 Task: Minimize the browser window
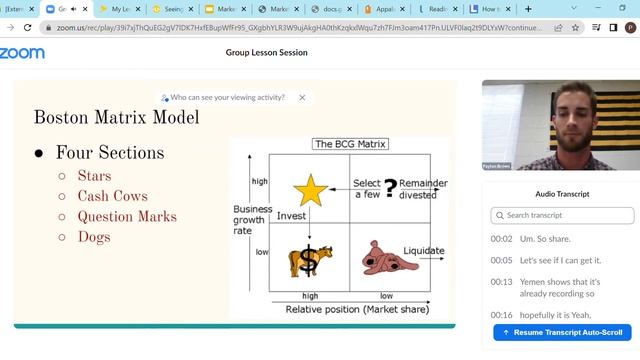pyautogui.click(x=598, y=8)
